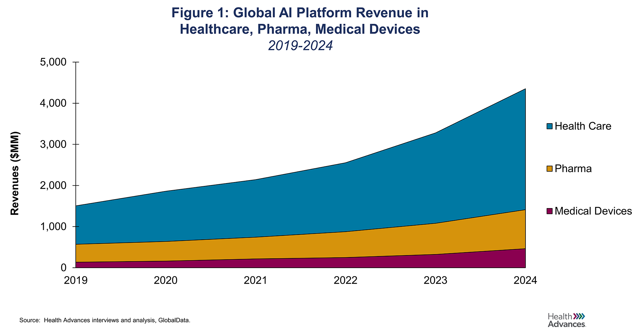Click the 2024 x-axis label

click(526, 281)
